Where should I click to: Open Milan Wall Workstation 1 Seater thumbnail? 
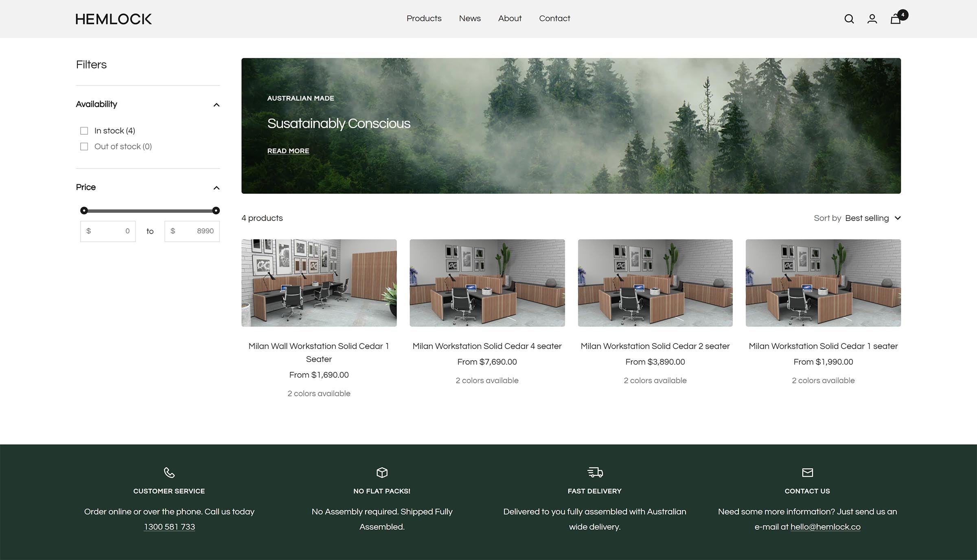[x=319, y=283]
